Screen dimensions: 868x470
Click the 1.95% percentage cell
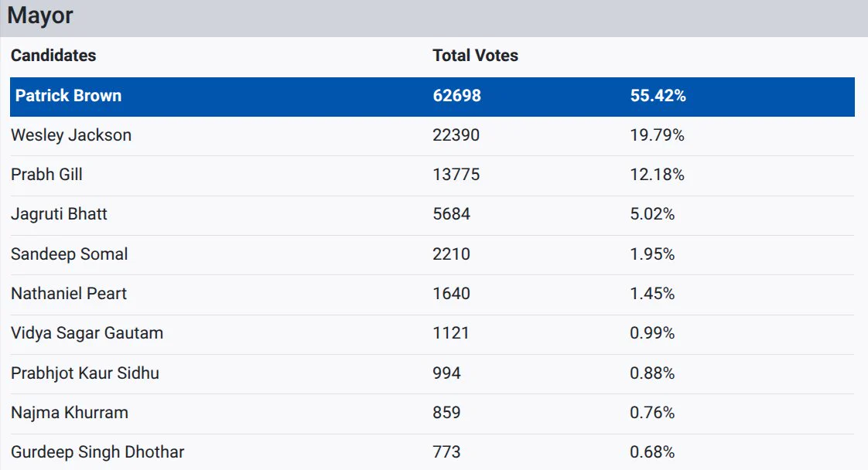[652, 254]
